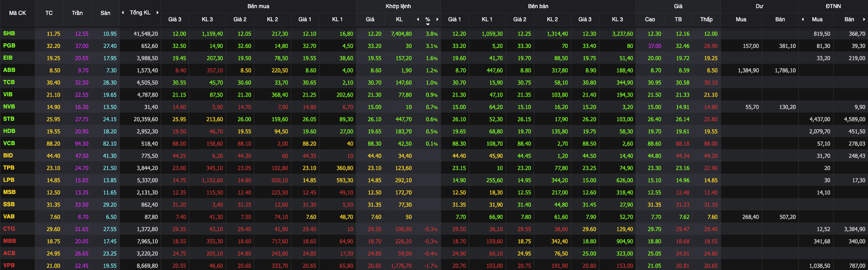Sort by the Mã CK column header
Image resolution: width=868 pixels, height=270 pixels.
coord(18,13)
